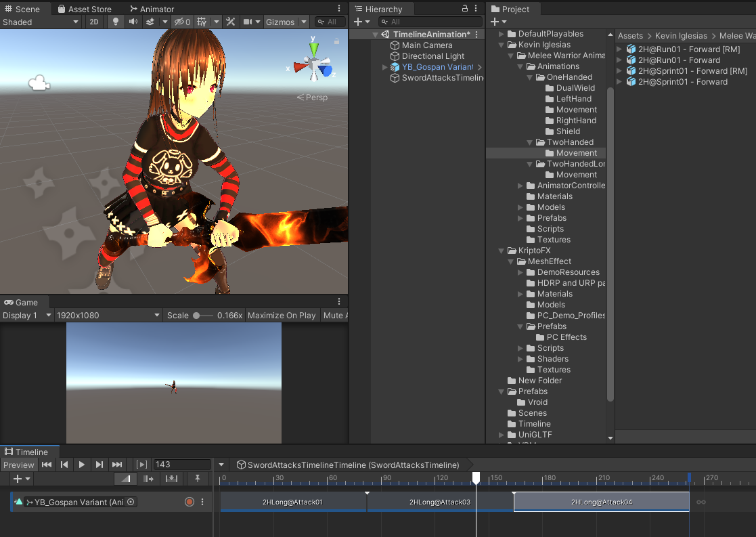The image size is (756, 537).
Task: Collapse Kevin Iglesias folder
Action: [502, 45]
